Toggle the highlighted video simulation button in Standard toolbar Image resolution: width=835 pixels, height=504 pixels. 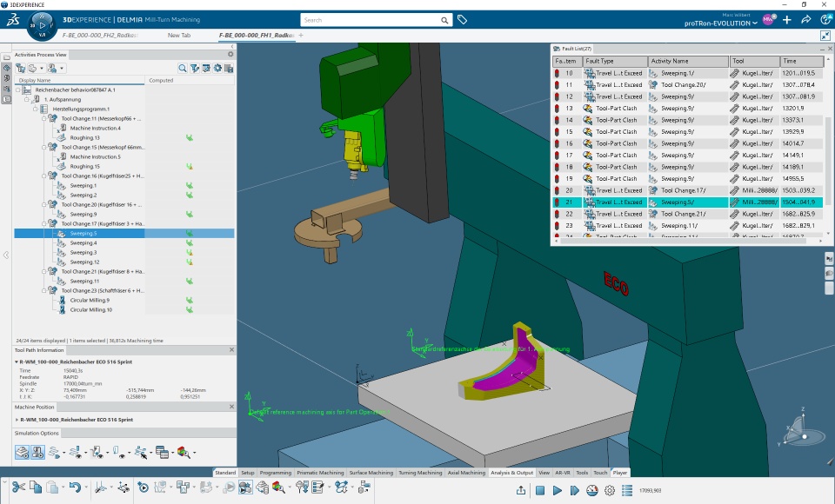(x=245, y=487)
